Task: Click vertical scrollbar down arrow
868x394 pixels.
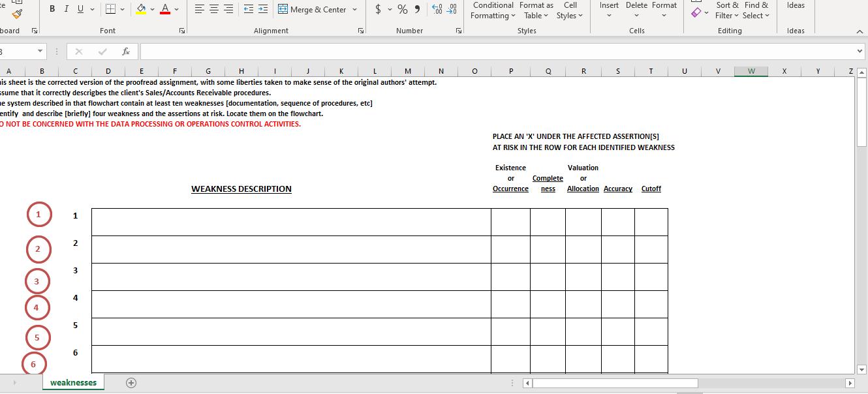Action: 861,369
